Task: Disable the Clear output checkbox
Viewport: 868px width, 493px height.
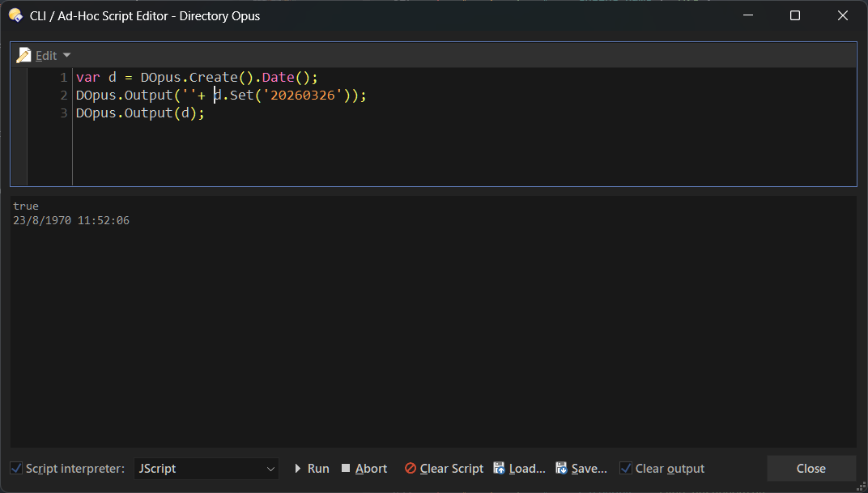Action: click(x=626, y=469)
